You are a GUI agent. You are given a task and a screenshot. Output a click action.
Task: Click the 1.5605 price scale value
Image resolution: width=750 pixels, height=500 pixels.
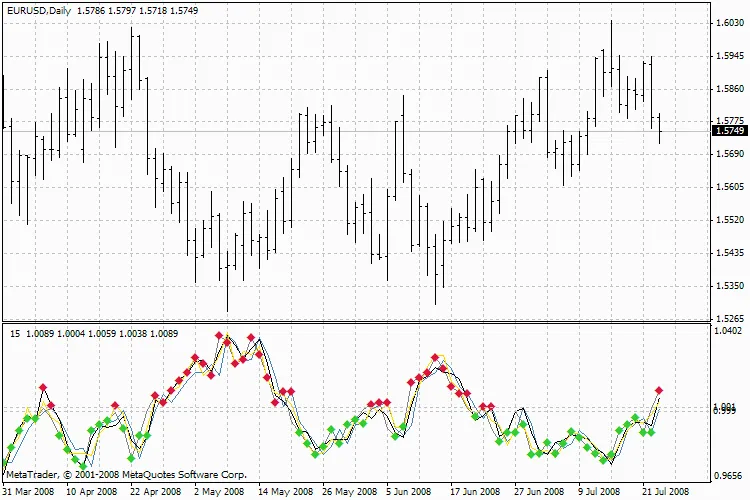pos(729,187)
